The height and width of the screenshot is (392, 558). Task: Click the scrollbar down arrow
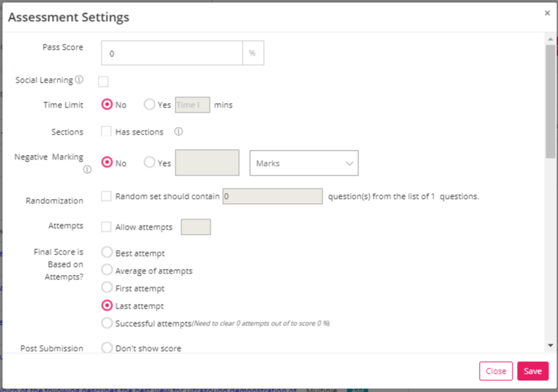(551, 345)
